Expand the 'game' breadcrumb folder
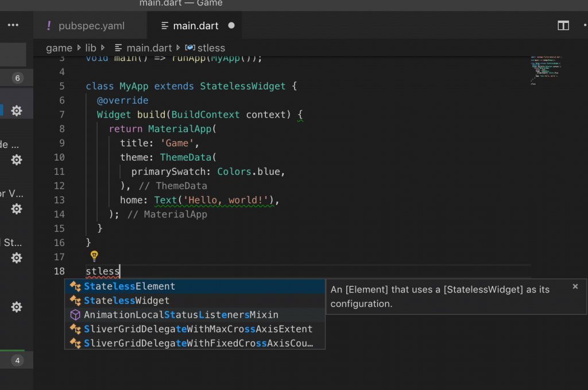This screenshot has height=390, width=588. 59,48
